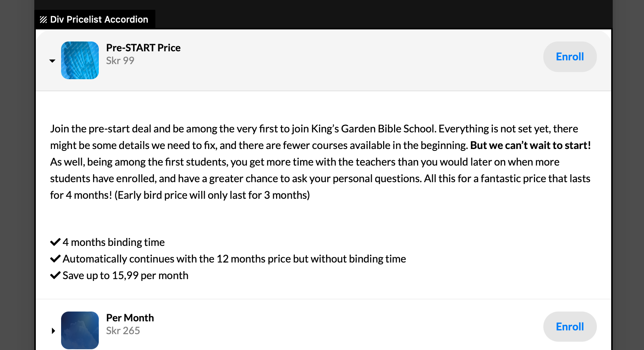Collapse the Pre-START Price accordion arrow
Image resolution: width=644 pixels, height=350 pixels.
click(52, 61)
